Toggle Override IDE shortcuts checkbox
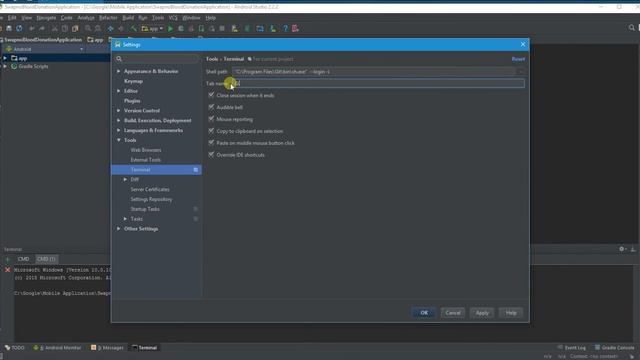The width and height of the screenshot is (640, 360). coord(211,155)
